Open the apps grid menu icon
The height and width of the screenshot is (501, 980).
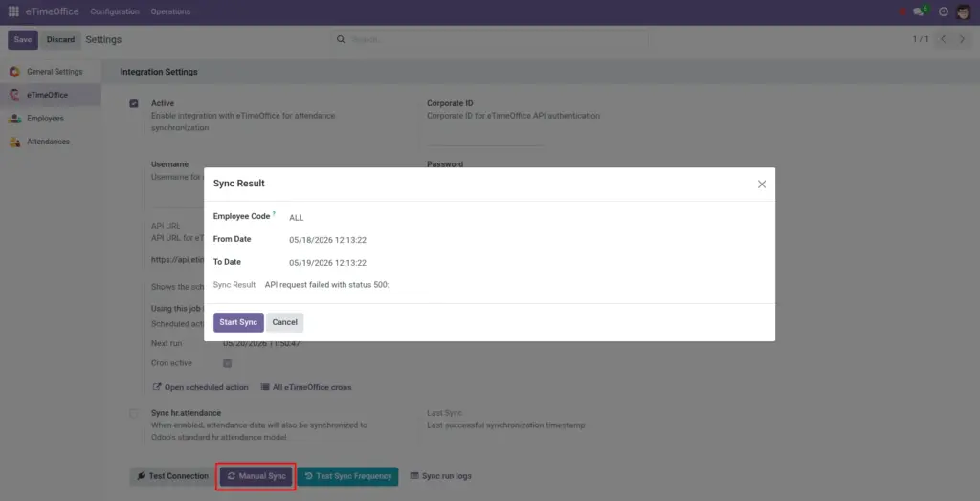13,11
